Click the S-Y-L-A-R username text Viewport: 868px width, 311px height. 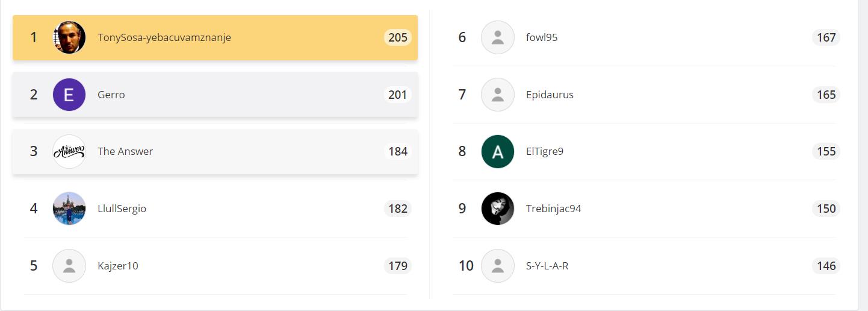(547, 266)
